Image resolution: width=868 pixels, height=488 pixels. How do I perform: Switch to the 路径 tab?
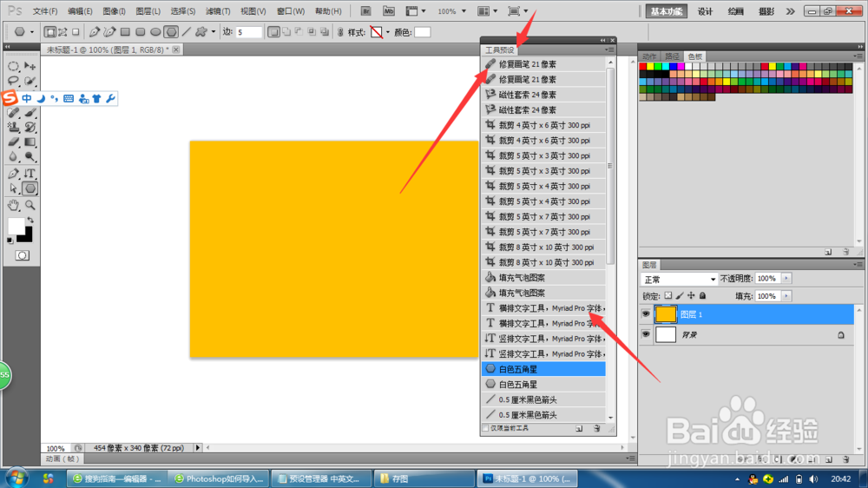[672, 56]
